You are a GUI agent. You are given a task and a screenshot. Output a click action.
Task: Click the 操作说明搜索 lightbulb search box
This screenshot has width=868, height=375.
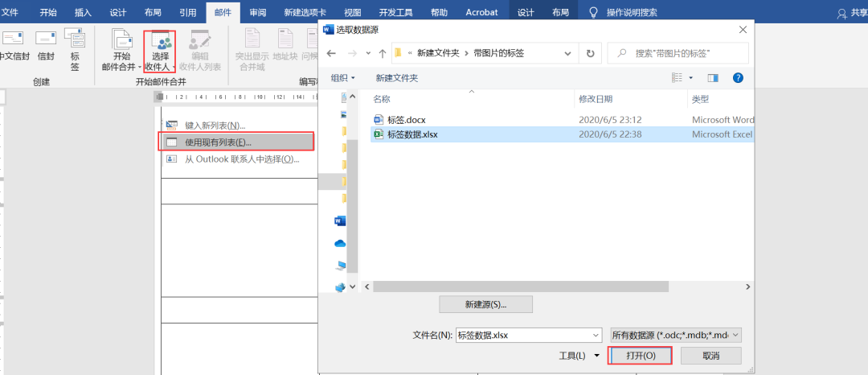point(623,12)
